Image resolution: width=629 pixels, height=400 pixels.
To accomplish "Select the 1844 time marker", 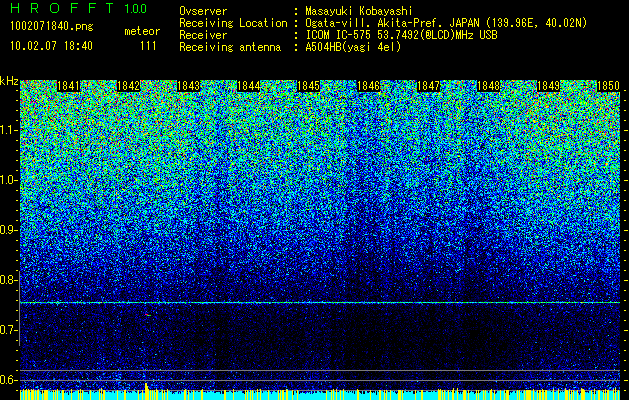I will pos(248,86).
